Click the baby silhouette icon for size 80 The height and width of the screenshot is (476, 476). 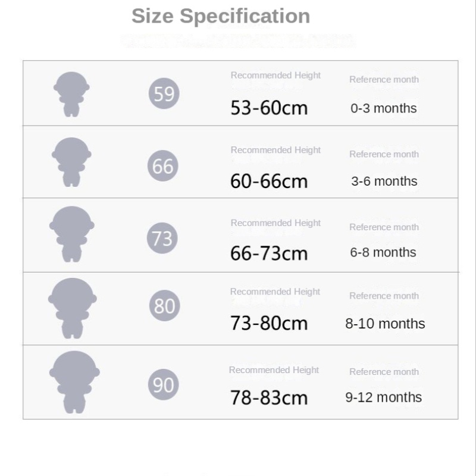(x=72, y=308)
